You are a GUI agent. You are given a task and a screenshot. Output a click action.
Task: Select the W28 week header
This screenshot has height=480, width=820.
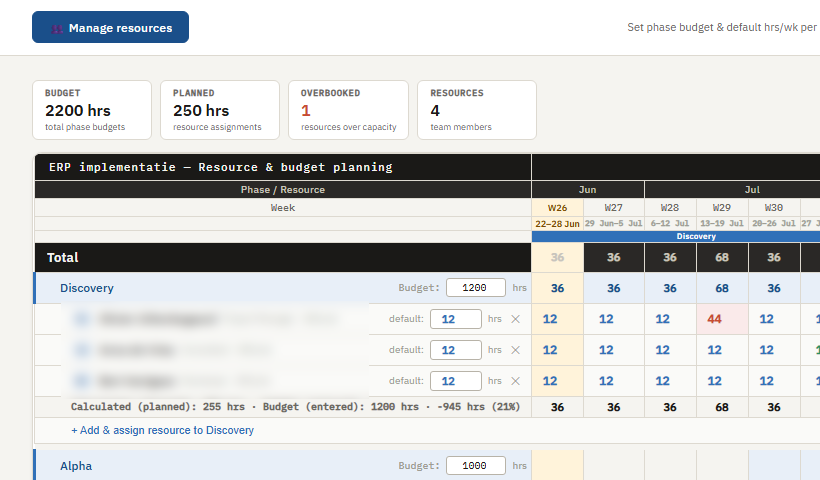670,208
